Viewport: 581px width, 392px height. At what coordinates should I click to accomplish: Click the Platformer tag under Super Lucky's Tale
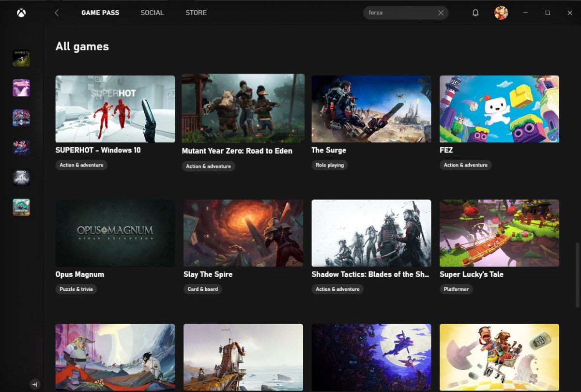coord(456,289)
